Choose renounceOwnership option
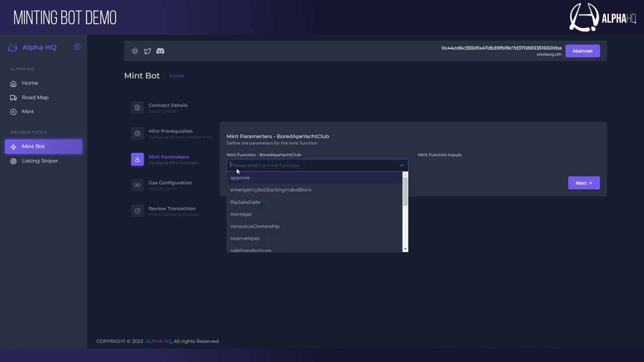Screen dimensions: 644x362 pyautogui.click(x=314, y=226)
